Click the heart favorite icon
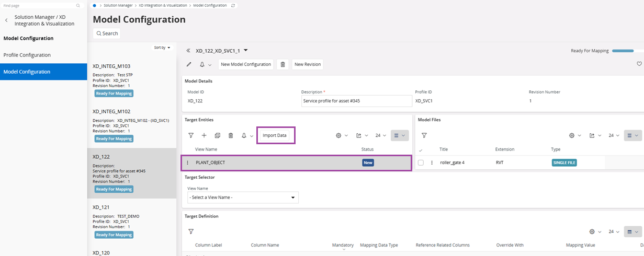Viewport: 644px width, 256px height. 639,64
